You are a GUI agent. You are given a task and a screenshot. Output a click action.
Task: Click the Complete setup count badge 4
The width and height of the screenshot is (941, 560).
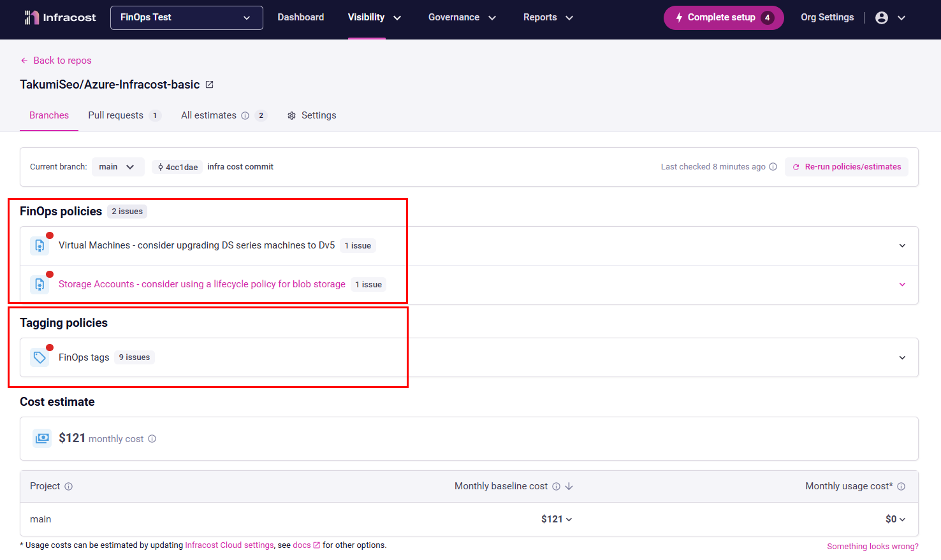[x=768, y=18]
